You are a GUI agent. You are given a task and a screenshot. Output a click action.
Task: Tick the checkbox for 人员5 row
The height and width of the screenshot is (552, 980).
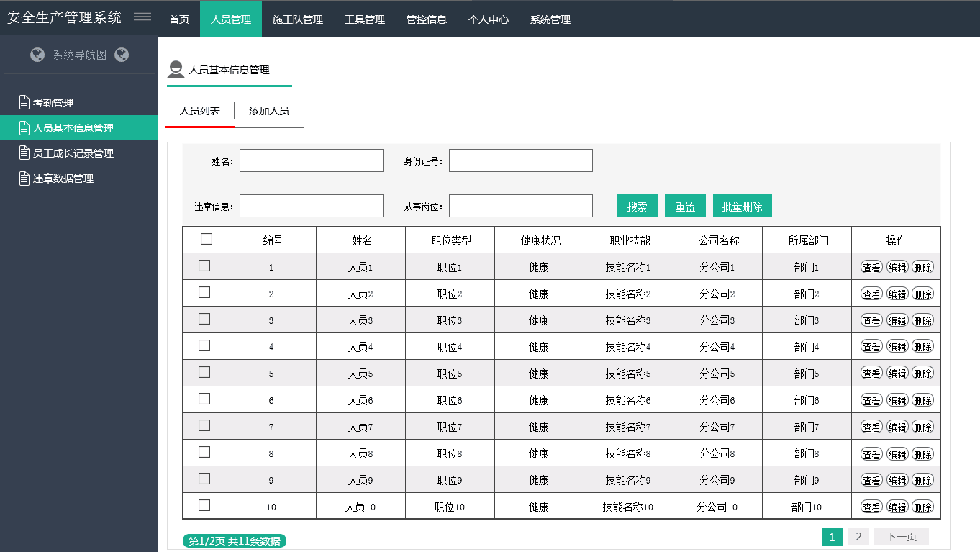click(204, 372)
